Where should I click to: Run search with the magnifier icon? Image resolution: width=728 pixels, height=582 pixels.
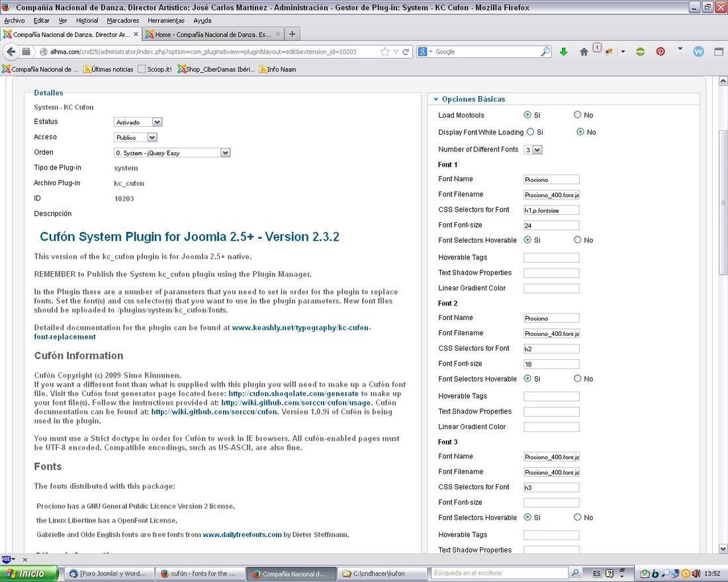[545, 52]
